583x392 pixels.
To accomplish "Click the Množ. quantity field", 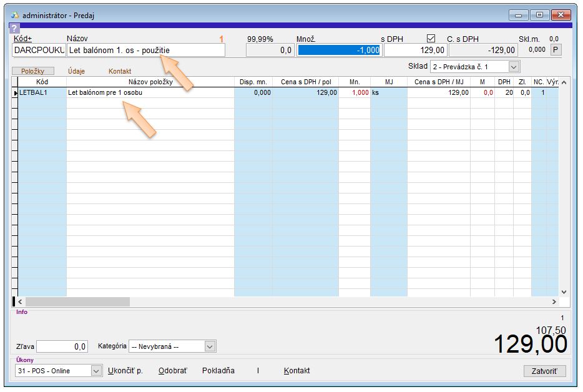I will tap(339, 51).
